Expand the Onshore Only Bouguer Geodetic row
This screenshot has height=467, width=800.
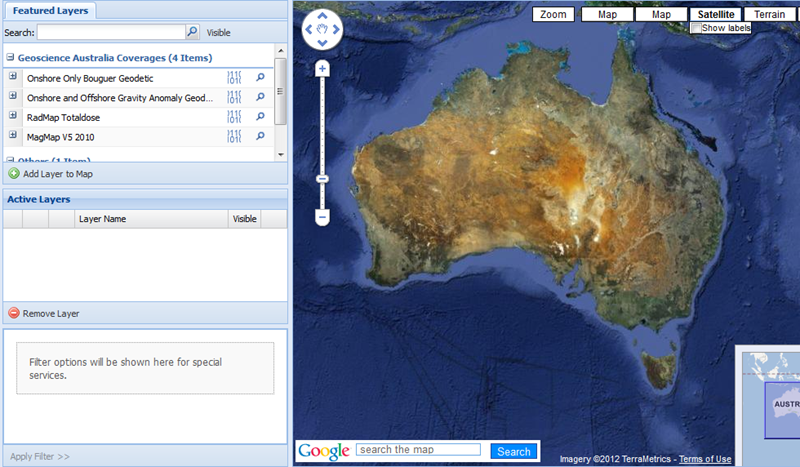pos(13,78)
